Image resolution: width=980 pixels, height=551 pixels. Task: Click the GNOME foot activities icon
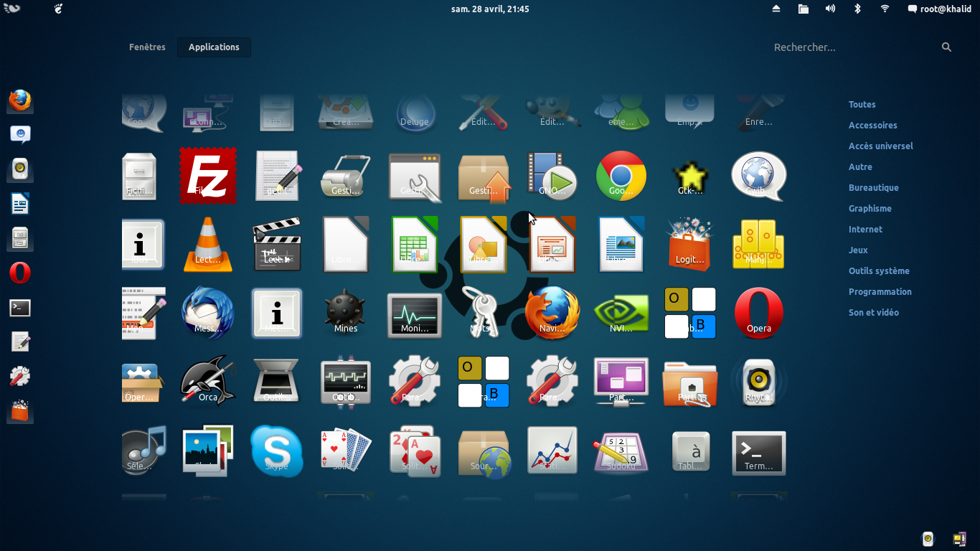coord(59,9)
